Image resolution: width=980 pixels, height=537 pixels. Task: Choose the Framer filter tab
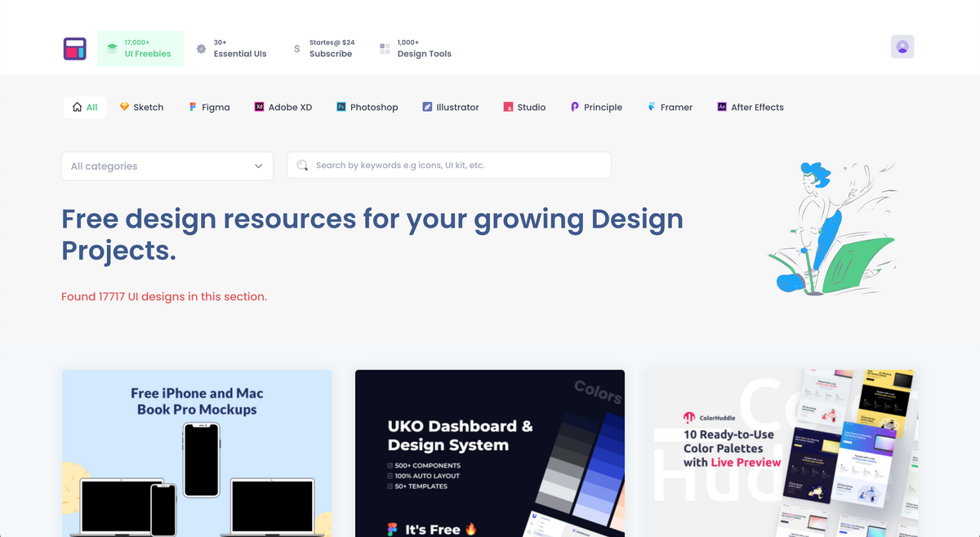(x=670, y=108)
